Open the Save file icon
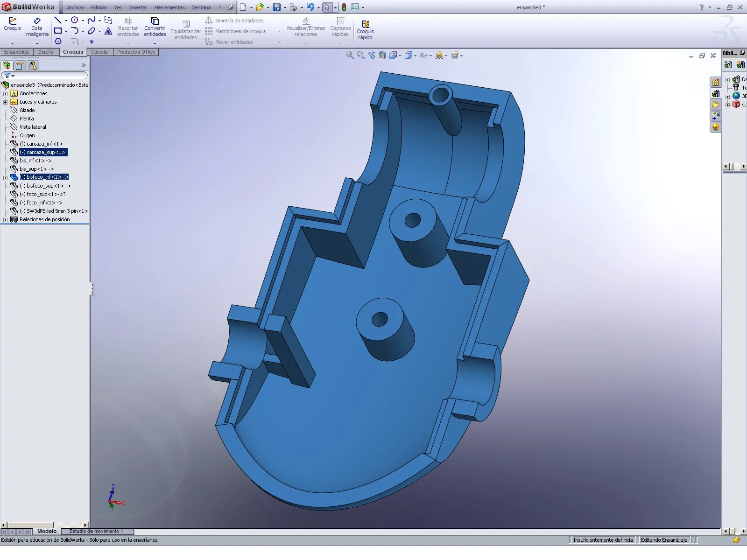 click(x=277, y=7)
